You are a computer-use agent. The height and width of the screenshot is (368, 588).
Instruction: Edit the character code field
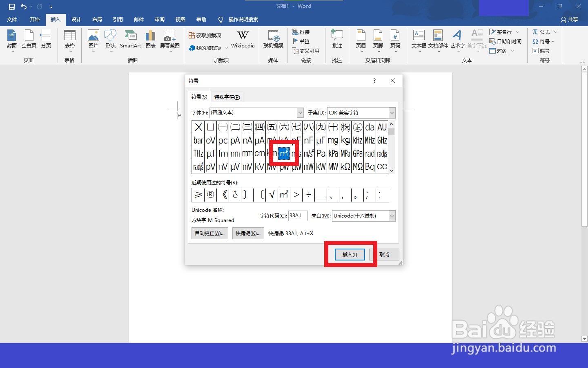(298, 216)
